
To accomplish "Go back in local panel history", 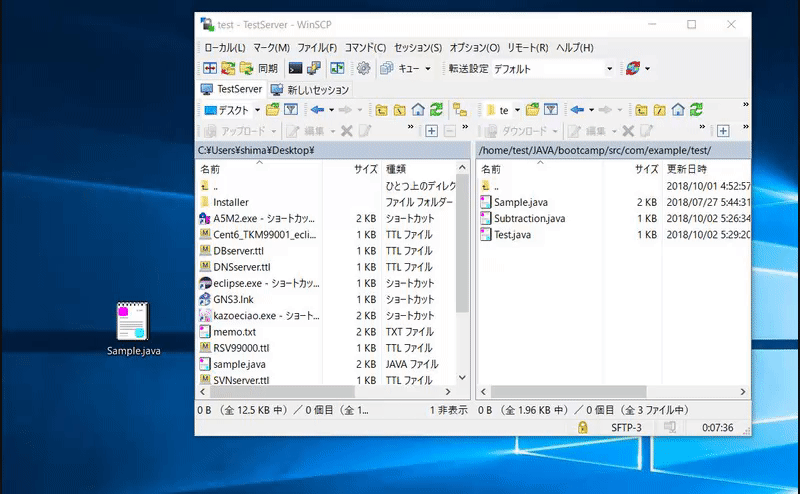I will point(317,110).
